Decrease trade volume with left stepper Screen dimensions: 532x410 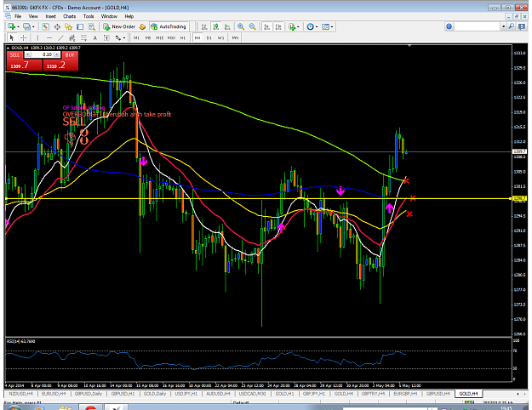point(28,54)
